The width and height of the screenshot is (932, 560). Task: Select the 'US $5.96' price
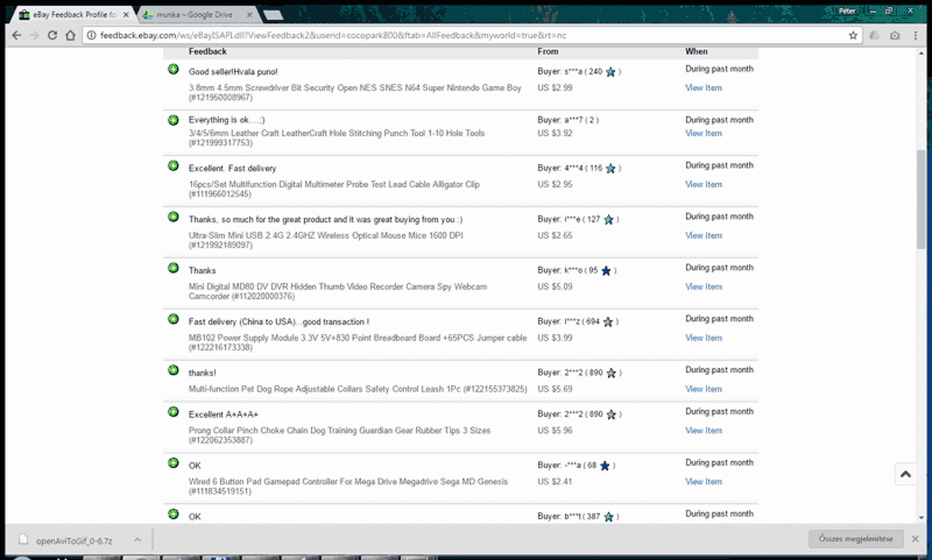(555, 430)
